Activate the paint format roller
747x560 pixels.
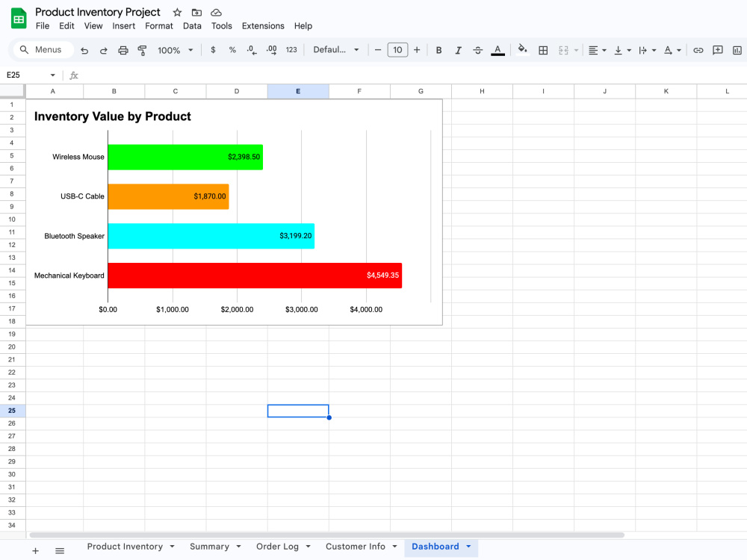142,50
